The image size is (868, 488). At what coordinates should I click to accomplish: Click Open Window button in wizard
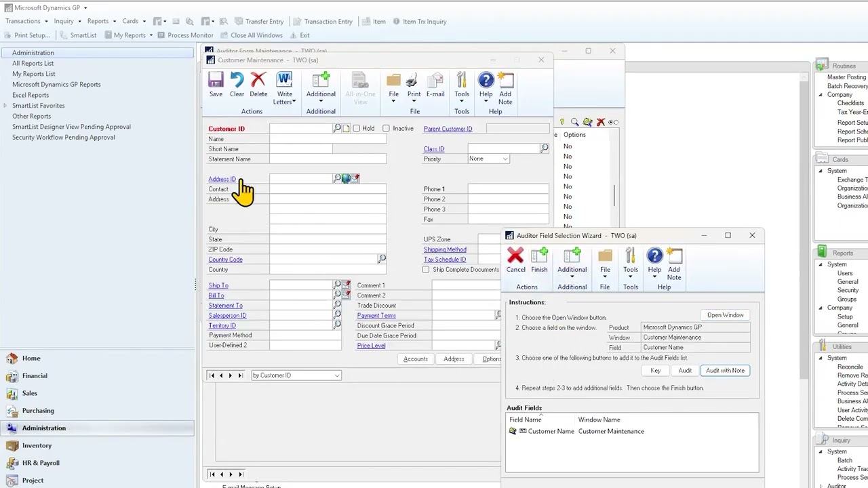point(725,315)
